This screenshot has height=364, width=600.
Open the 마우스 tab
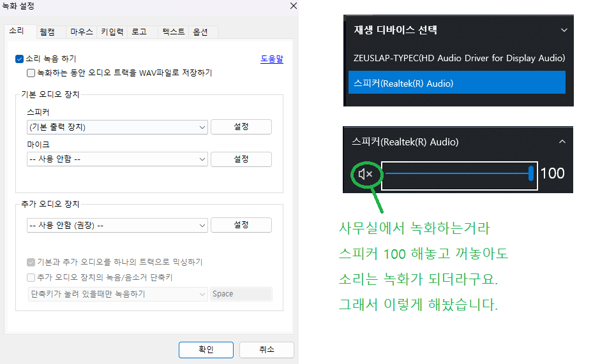(x=82, y=32)
